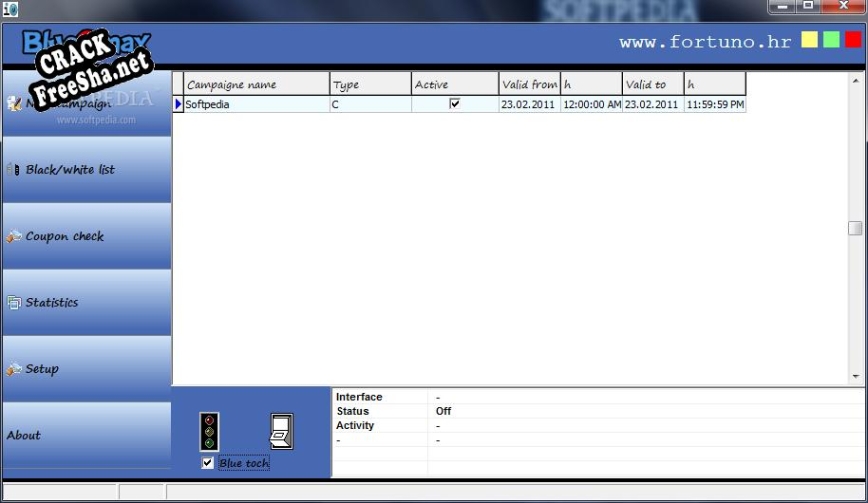Click the Setup sidebar icon
868x503 pixels.
tap(14, 369)
